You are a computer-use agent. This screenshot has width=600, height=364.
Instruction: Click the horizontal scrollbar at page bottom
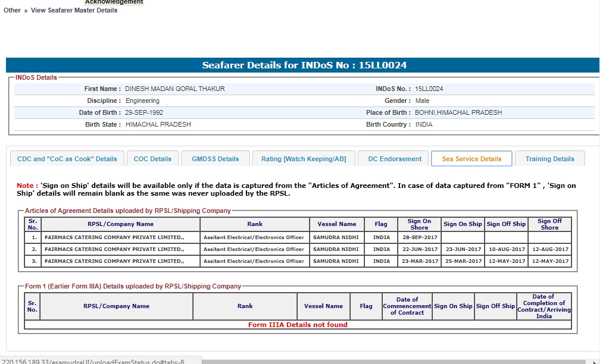(x=399, y=361)
